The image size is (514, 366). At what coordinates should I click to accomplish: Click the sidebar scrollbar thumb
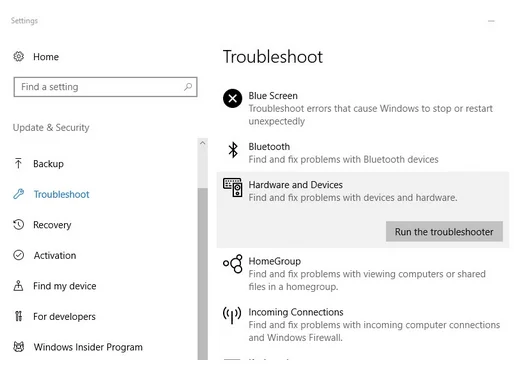coord(202,273)
